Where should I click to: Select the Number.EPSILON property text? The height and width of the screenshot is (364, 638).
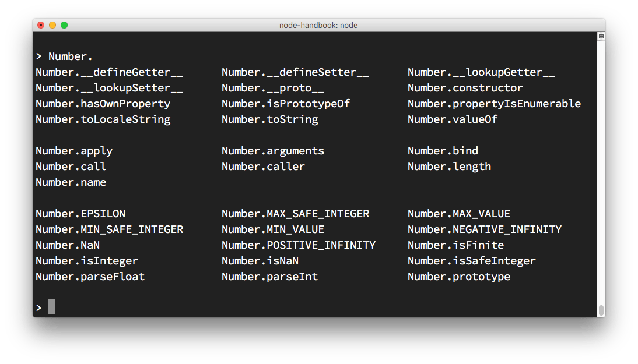pos(80,213)
